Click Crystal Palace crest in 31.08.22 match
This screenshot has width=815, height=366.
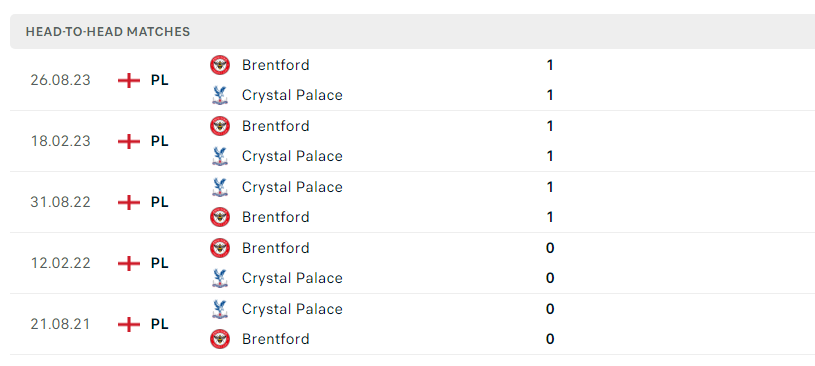point(220,187)
